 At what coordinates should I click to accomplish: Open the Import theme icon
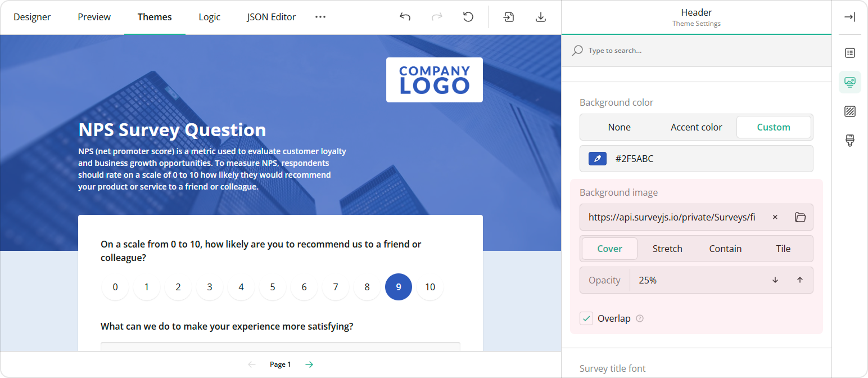click(x=508, y=17)
